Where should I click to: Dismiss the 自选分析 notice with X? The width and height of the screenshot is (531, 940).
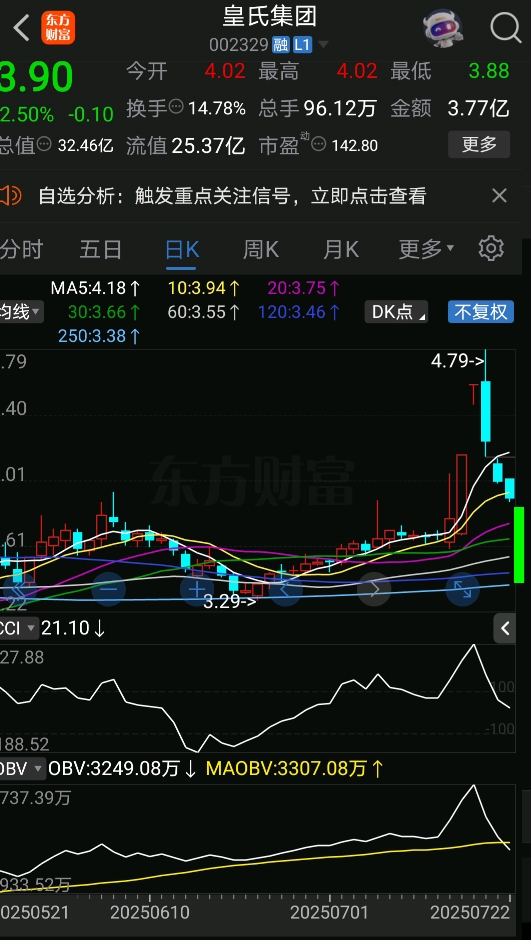click(x=499, y=195)
